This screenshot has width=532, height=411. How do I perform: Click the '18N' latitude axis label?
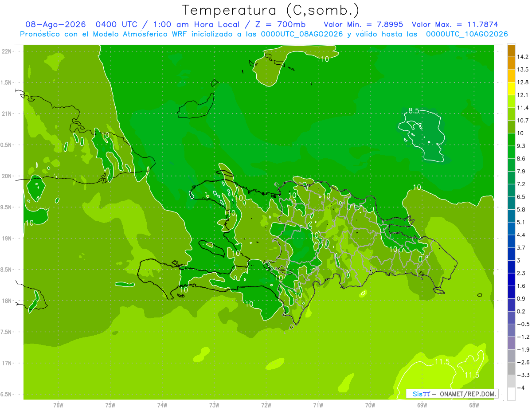click(7, 301)
